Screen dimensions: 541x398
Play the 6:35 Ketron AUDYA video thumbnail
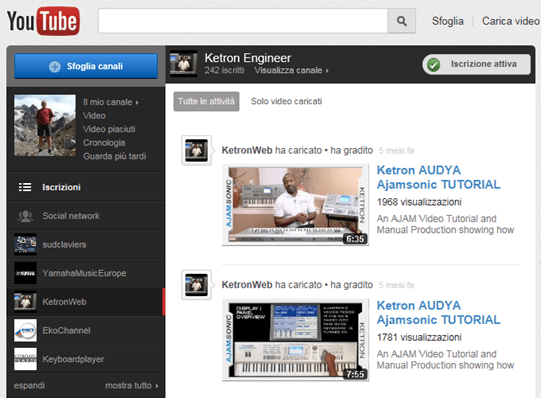pyautogui.click(x=296, y=206)
